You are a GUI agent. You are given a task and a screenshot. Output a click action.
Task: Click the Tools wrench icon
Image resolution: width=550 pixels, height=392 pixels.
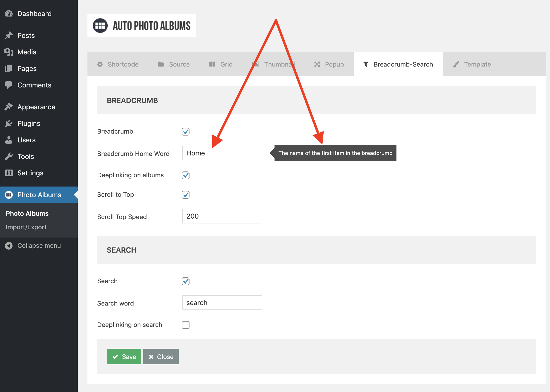(x=9, y=156)
